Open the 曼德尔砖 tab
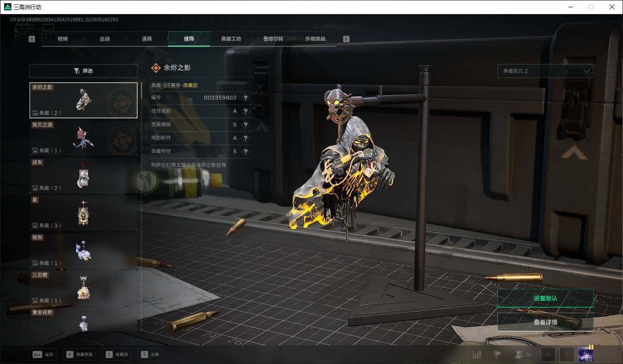This screenshot has width=623, height=364. (x=273, y=39)
